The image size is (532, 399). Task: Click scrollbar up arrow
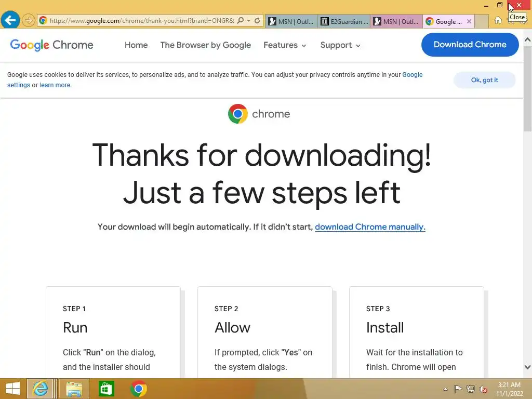click(528, 40)
